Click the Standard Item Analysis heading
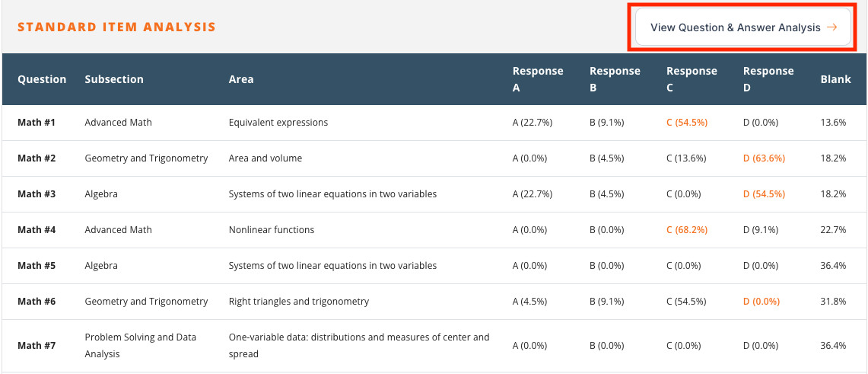Image resolution: width=868 pixels, height=374 pixels. coord(116,27)
